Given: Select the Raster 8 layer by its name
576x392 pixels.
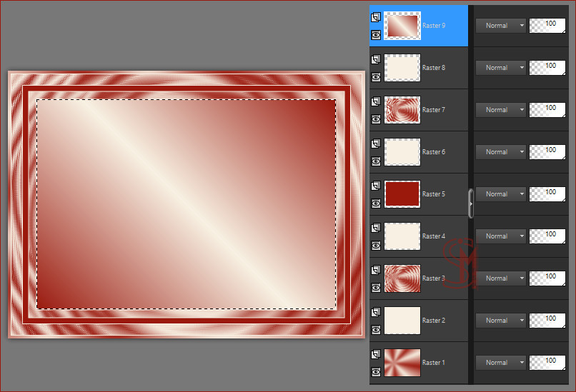Looking at the screenshot, I should tap(434, 68).
